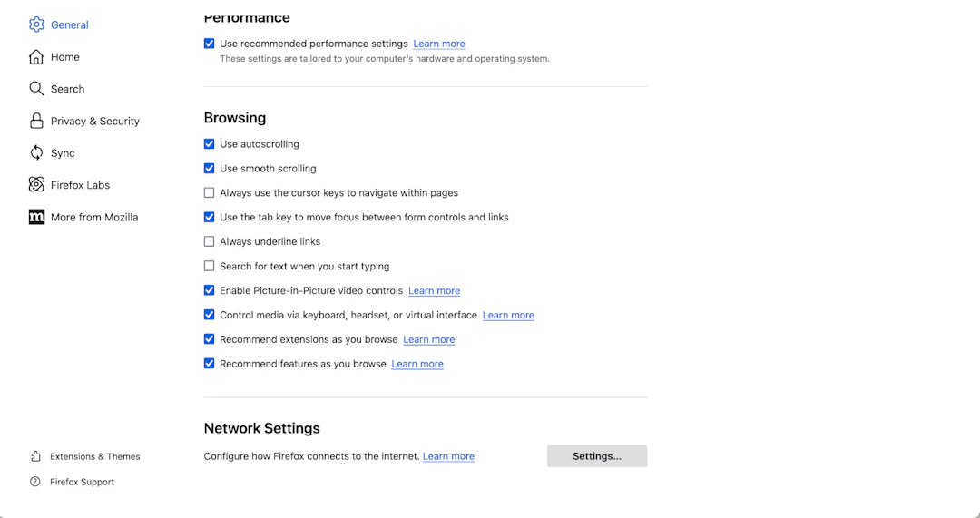Click the Browsing section heading
This screenshot has height=518, width=980.
[234, 117]
